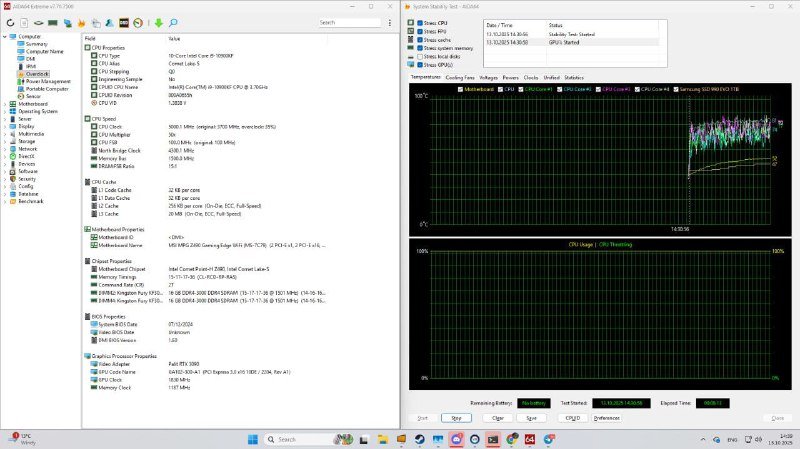Expand the Benchmark tree node
The image size is (800, 449).
[x=5, y=202]
